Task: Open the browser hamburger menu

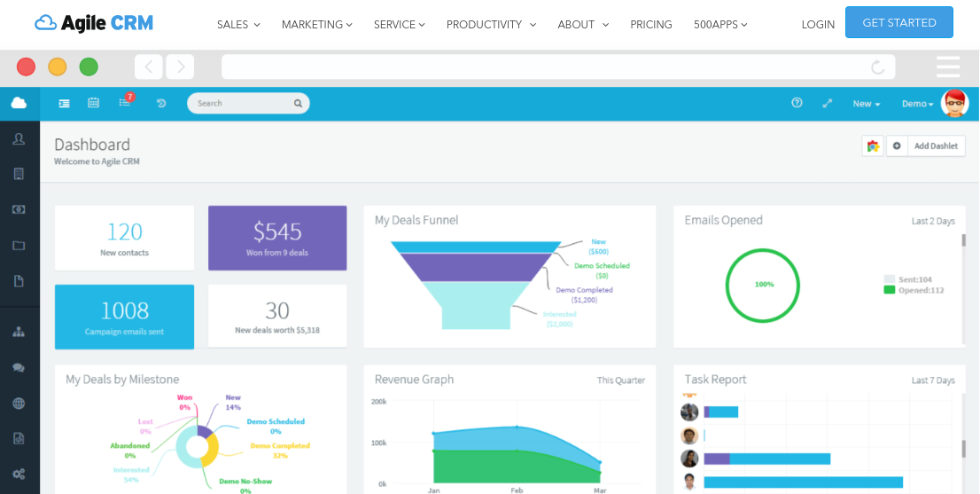Action: click(948, 67)
